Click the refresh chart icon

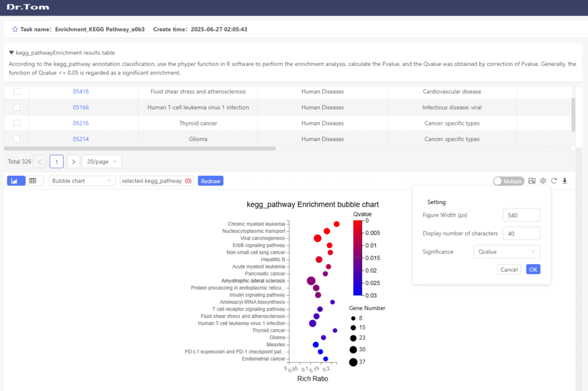coord(554,181)
